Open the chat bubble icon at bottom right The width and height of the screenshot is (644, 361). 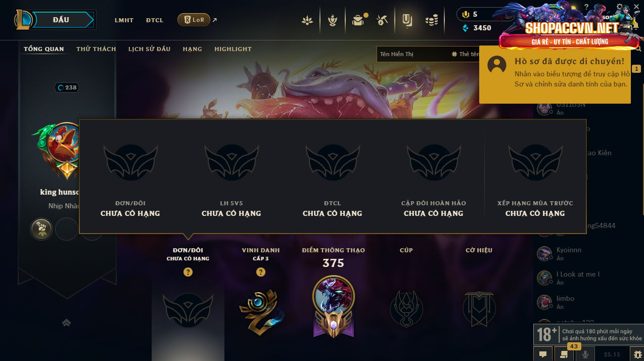[x=542, y=354]
